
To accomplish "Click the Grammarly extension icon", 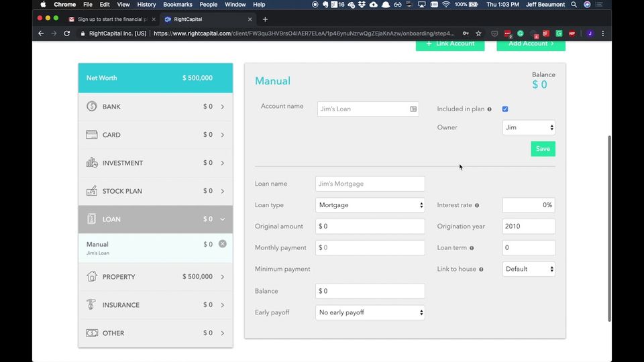I will coord(521,34).
